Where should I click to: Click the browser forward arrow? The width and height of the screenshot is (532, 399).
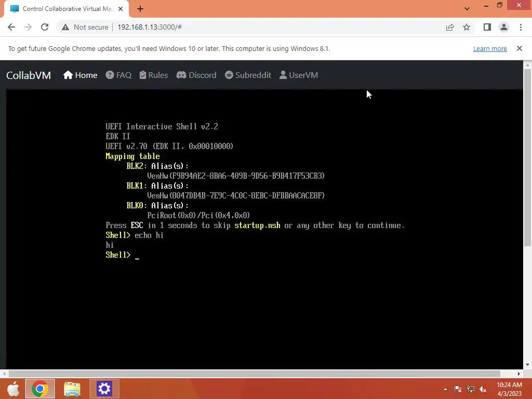[x=28, y=27]
